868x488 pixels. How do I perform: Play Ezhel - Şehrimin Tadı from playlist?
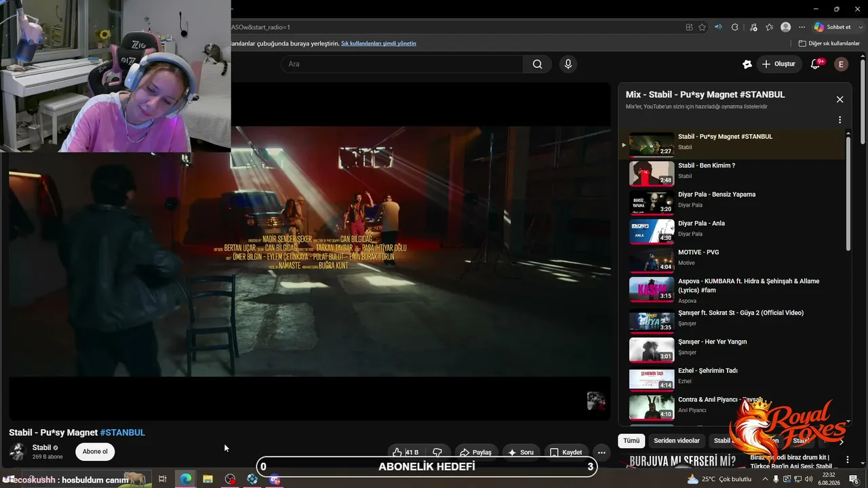point(732,379)
